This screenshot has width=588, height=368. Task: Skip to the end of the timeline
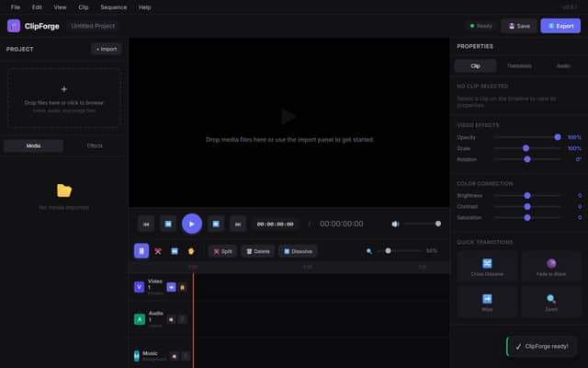tap(238, 224)
